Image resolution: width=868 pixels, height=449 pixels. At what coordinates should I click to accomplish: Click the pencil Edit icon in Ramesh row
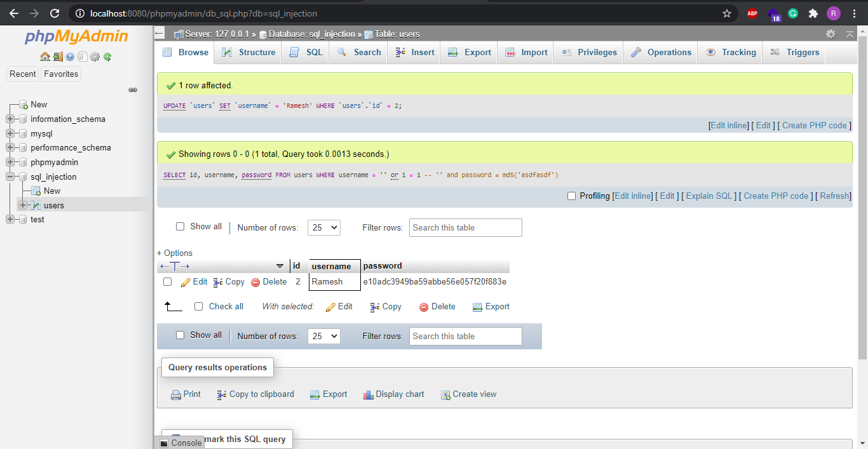click(186, 282)
